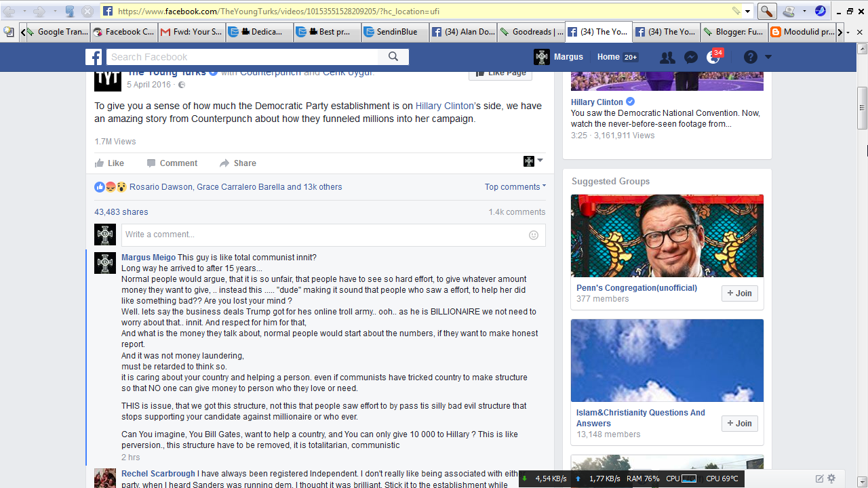Click the Share button under the post
The width and height of the screenshot is (868, 488).
238,163
